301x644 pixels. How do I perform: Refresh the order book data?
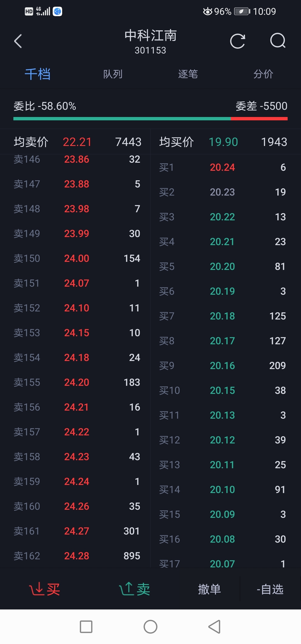click(x=237, y=41)
